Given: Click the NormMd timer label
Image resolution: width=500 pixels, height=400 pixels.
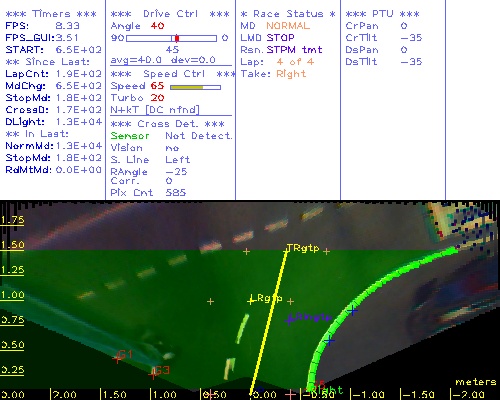Looking at the screenshot, I should pos(29,146).
